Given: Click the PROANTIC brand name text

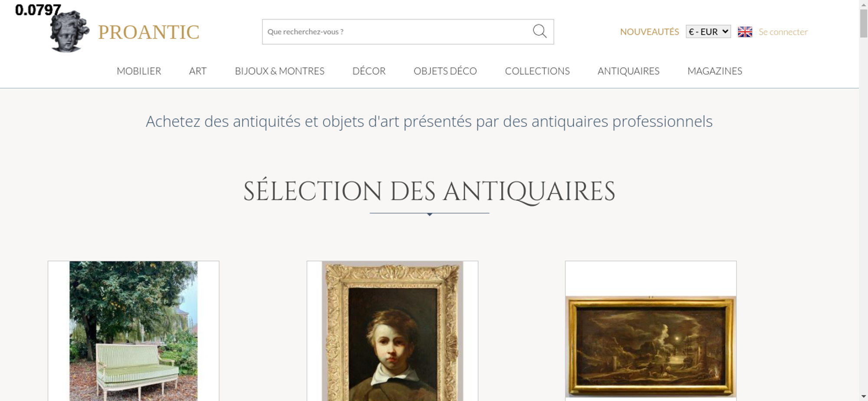Looking at the screenshot, I should [148, 32].
